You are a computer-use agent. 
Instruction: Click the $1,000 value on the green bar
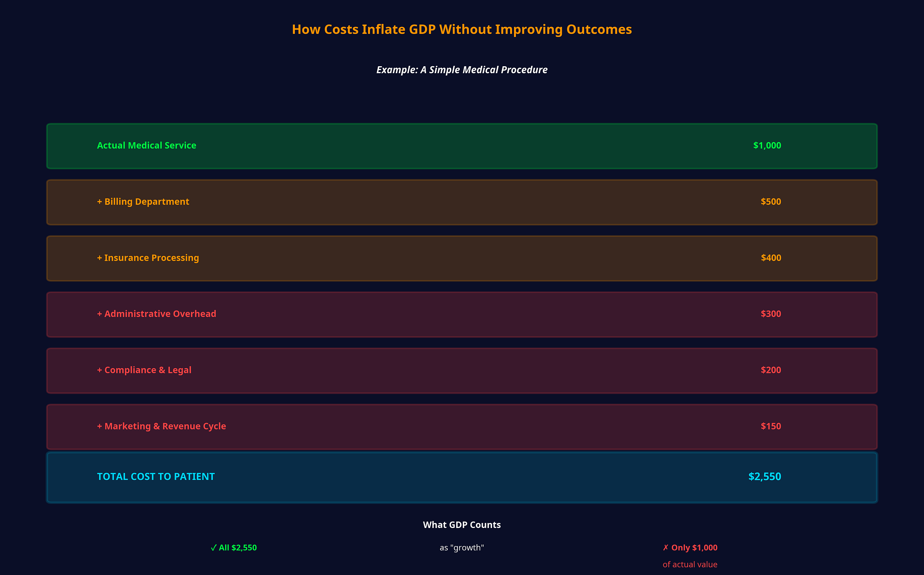(x=767, y=146)
